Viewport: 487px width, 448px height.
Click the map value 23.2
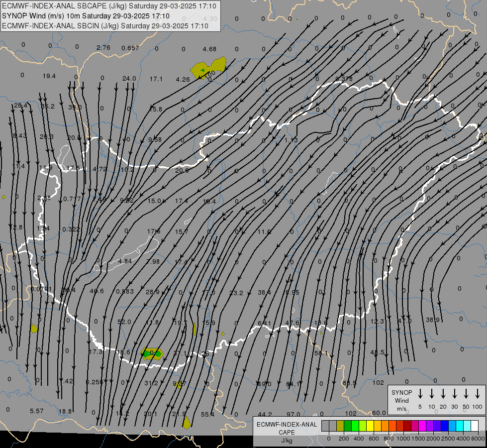(x=236, y=293)
